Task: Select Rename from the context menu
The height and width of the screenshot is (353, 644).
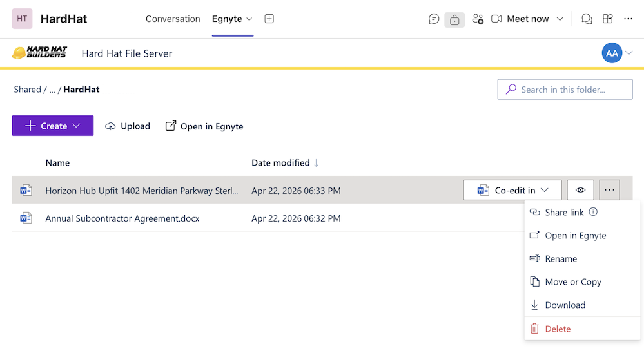Action: pos(582,258)
